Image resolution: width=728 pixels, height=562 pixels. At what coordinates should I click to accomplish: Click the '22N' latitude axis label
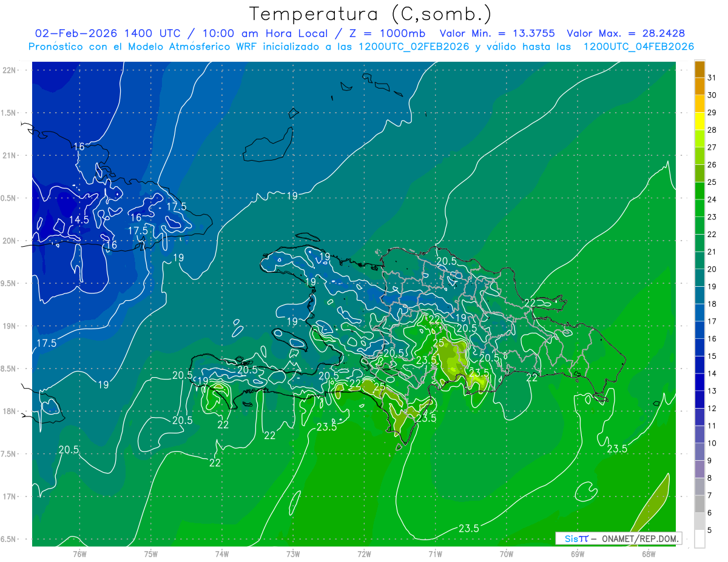[x=9, y=70]
